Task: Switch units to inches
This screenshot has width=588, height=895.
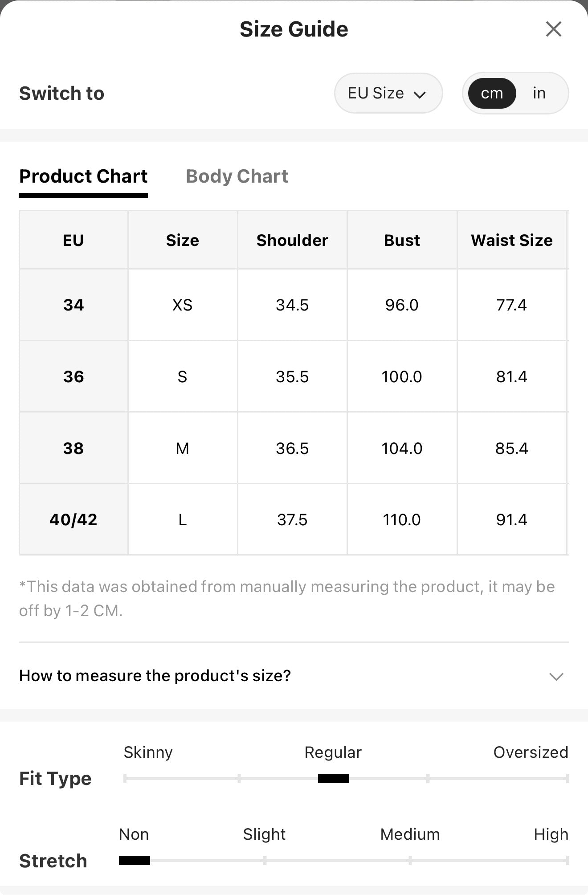Action: (539, 93)
